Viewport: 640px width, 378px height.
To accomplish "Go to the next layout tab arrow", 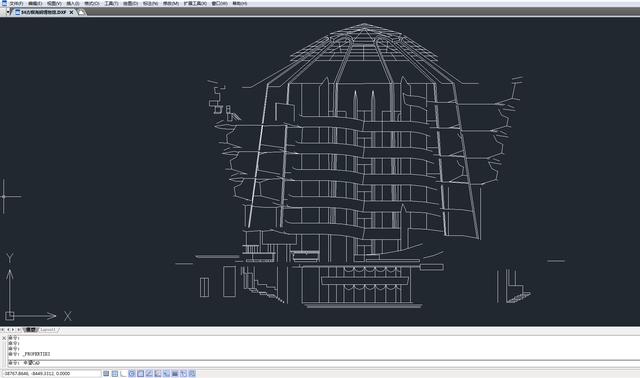I will (13, 329).
